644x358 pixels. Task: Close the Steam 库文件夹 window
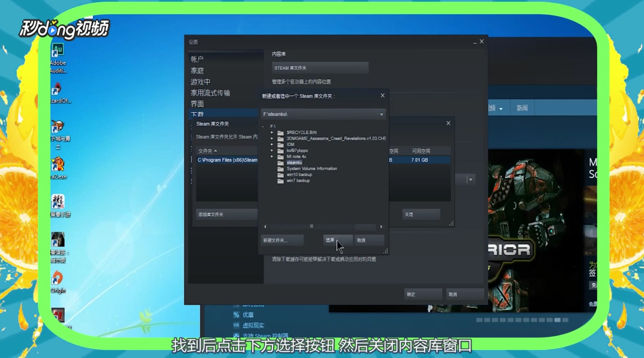click(x=448, y=123)
